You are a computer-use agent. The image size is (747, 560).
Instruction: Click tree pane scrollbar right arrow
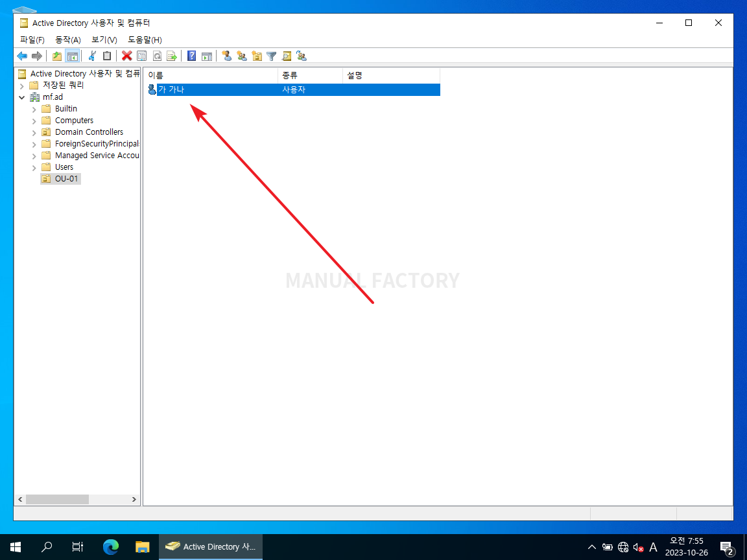[x=134, y=500]
